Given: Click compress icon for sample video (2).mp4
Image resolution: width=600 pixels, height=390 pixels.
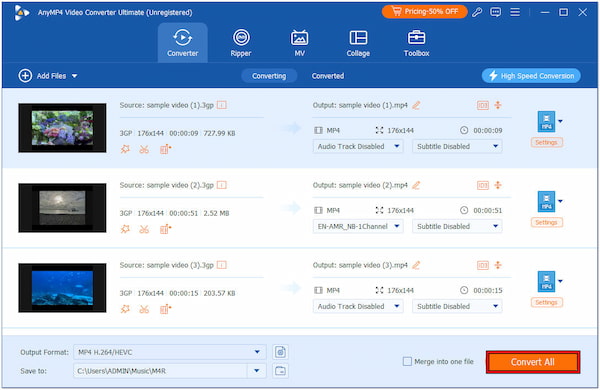Looking at the screenshot, I should click(498, 185).
